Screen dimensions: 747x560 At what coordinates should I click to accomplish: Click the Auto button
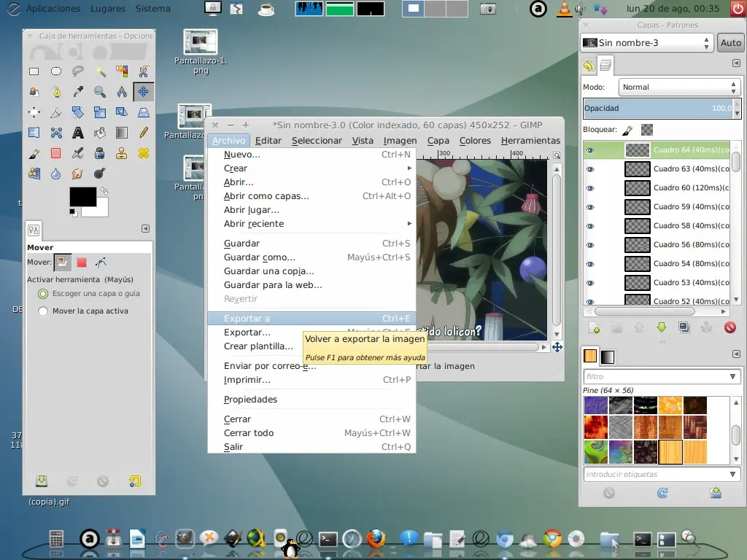pyautogui.click(x=730, y=43)
